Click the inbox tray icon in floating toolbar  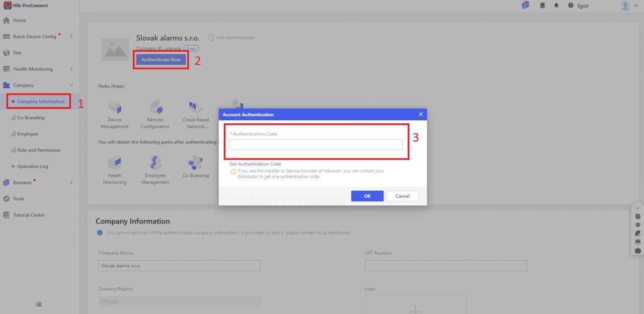tap(638, 242)
